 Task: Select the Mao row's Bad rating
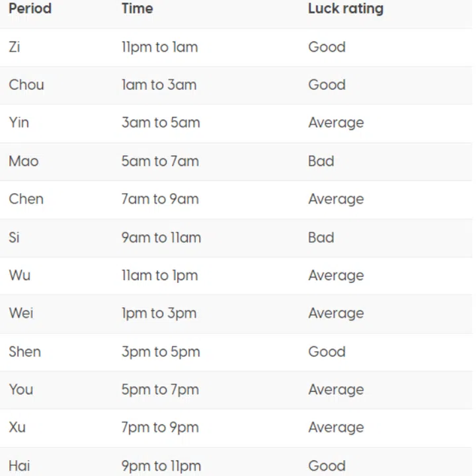321,161
